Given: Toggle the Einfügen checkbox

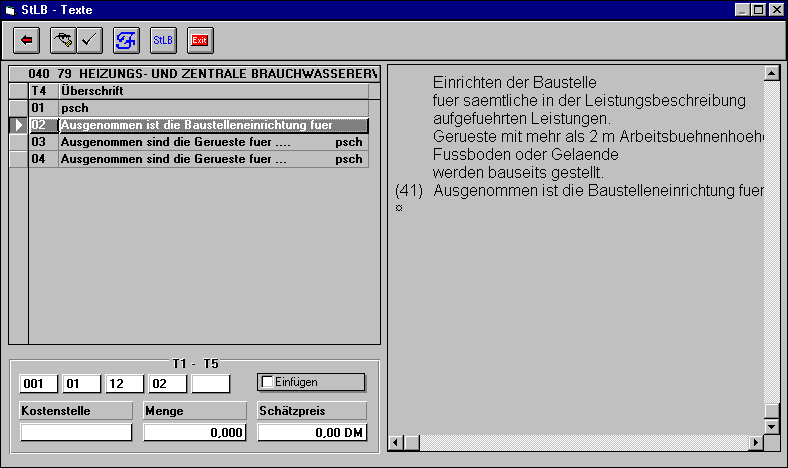Looking at the screenshot, I should pyautogui.click(x=267, y=382).
